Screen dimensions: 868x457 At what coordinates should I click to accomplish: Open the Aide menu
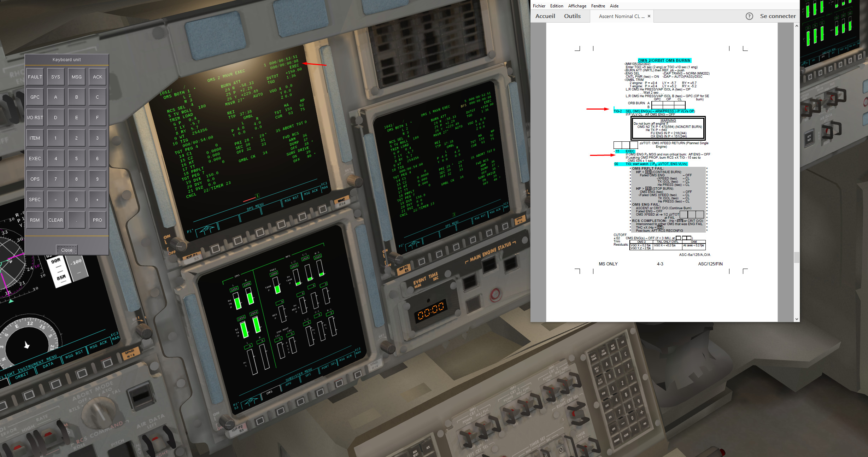[x=614, y=6]
